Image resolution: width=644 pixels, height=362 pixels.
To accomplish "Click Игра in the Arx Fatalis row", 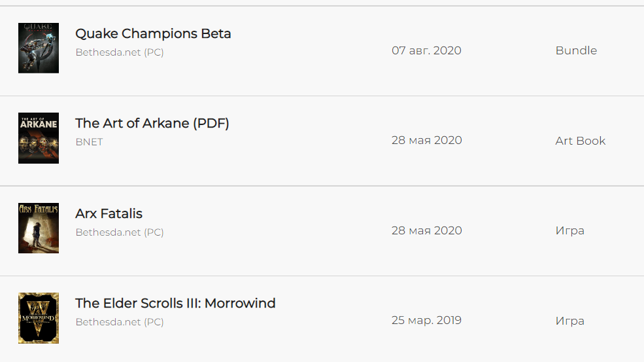I will (x=569, y=231).
